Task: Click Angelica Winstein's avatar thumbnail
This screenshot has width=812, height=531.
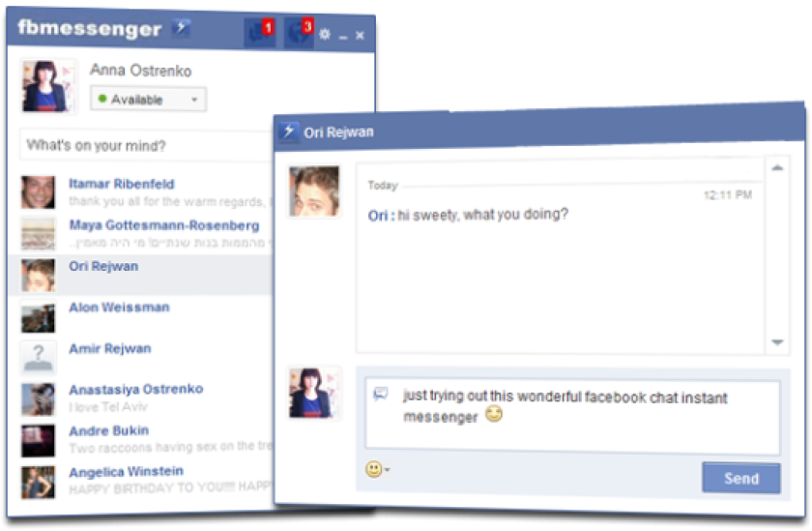Action: (x=38, y=482)
